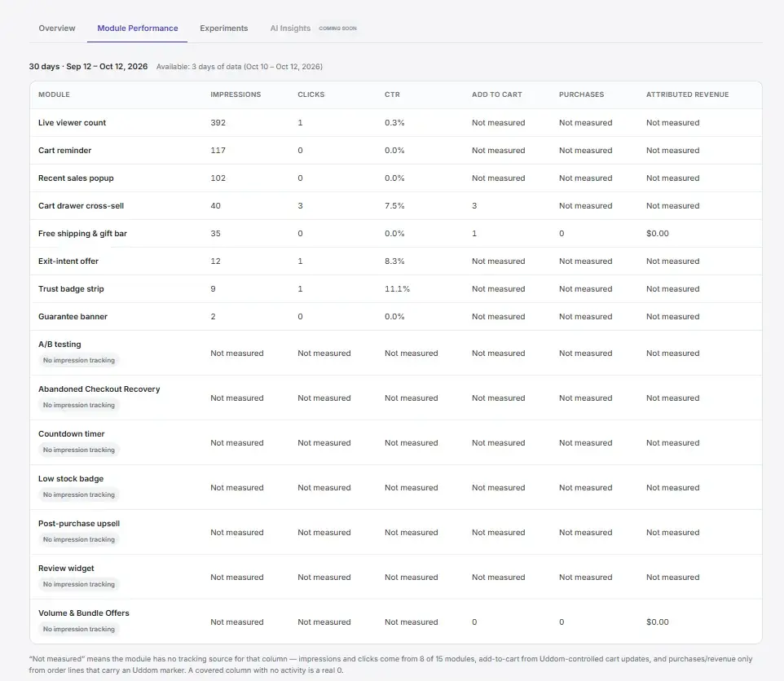The width and height of the screenshot is (784, 681).
Task: Click the PURCHASES column header
Action: point(581,94)
